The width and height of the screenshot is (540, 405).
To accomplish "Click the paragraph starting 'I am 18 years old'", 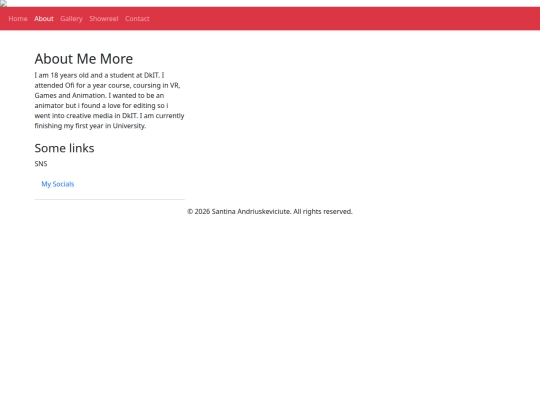I will pos(110,100).
